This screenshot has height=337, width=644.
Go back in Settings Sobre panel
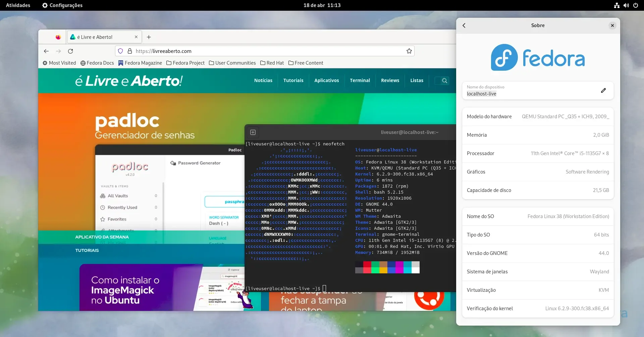(x=464, y=25)
